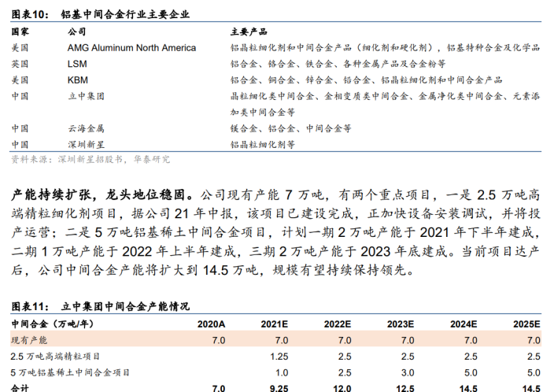The image size is (554, 392).
Task: Select the title '图表10: 铝基中间合金行业主要企业'
Action: 101,14
